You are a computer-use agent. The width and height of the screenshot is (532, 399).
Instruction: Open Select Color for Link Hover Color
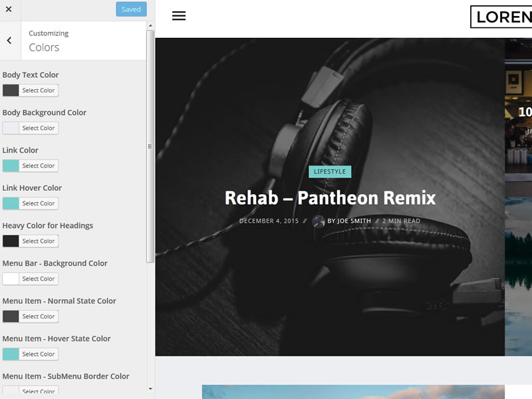[x=38, y=203]
